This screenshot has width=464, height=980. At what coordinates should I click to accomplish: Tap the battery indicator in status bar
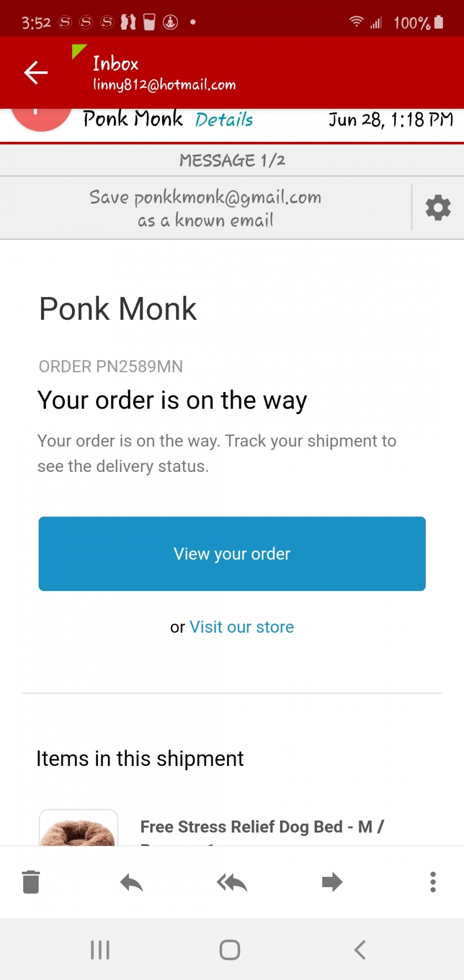439,22
